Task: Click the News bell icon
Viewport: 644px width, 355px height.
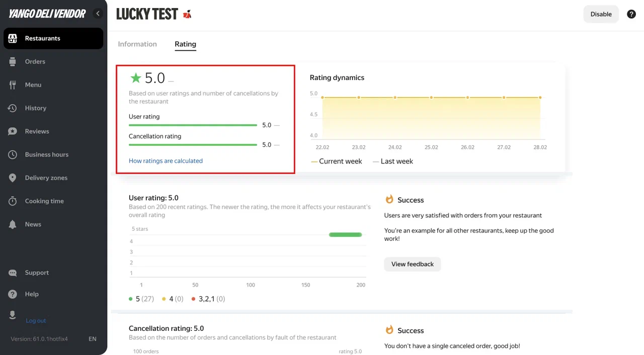Action: [x=13, y=224]
